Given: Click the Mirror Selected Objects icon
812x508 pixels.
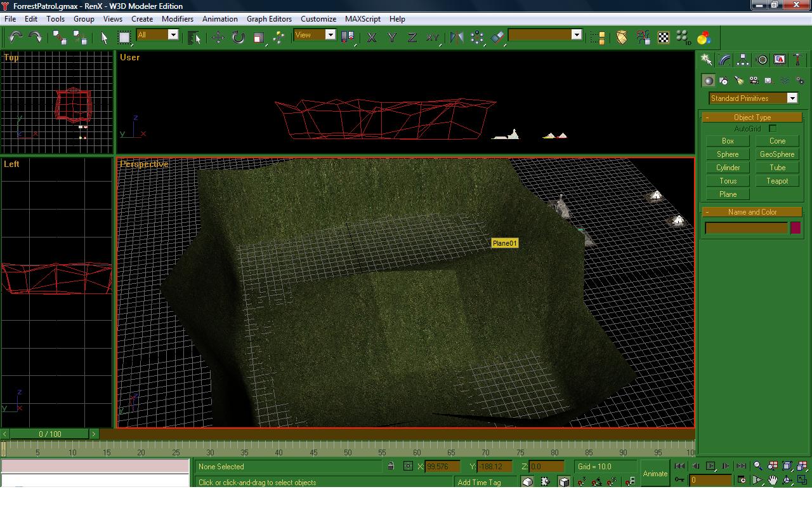Looking at the screenshot, I should tap(457, 37).
